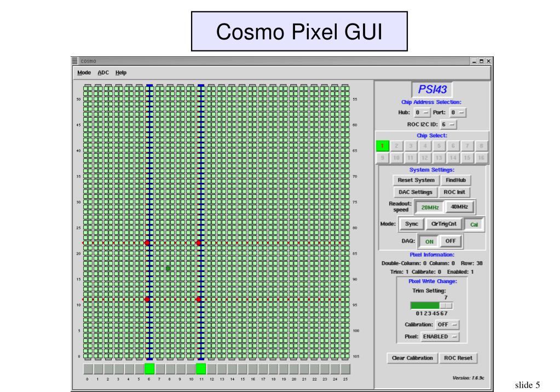Viewport: 560px width, 392px height.
Task: Toggle the highlighted double-column 11 button
Action: pyautogui.click(x=201, y=369)
